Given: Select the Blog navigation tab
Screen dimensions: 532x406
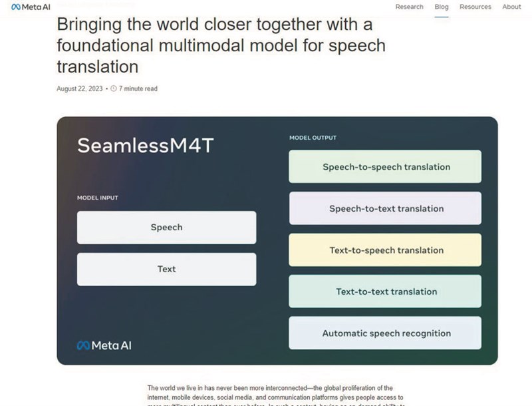Looking at the screenshot, I should [x=442, y=7].
